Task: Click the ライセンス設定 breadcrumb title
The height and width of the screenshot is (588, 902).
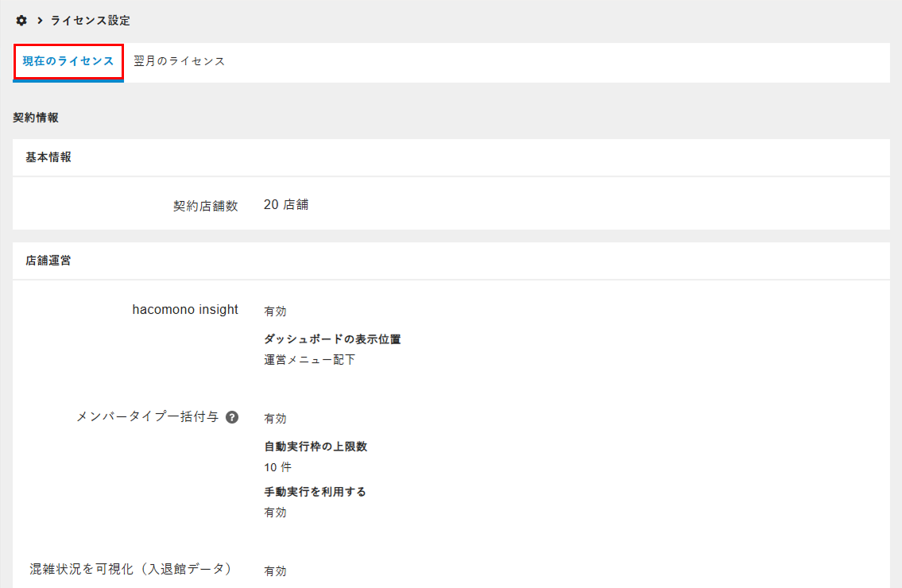Action: tap(90, 20)
